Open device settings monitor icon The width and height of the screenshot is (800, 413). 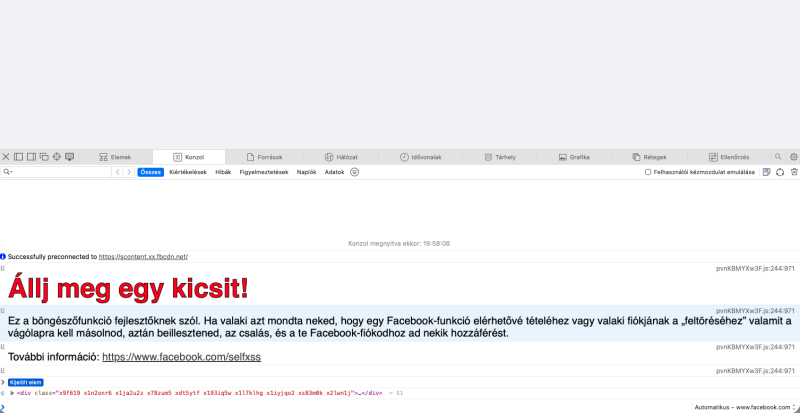[69, 157]
